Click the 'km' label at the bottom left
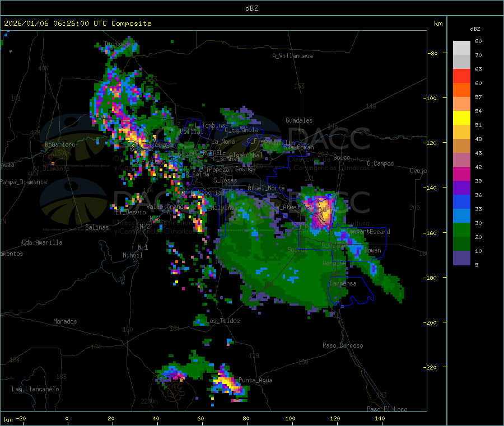This screenshot has height=426, width=504. point(8,420)
